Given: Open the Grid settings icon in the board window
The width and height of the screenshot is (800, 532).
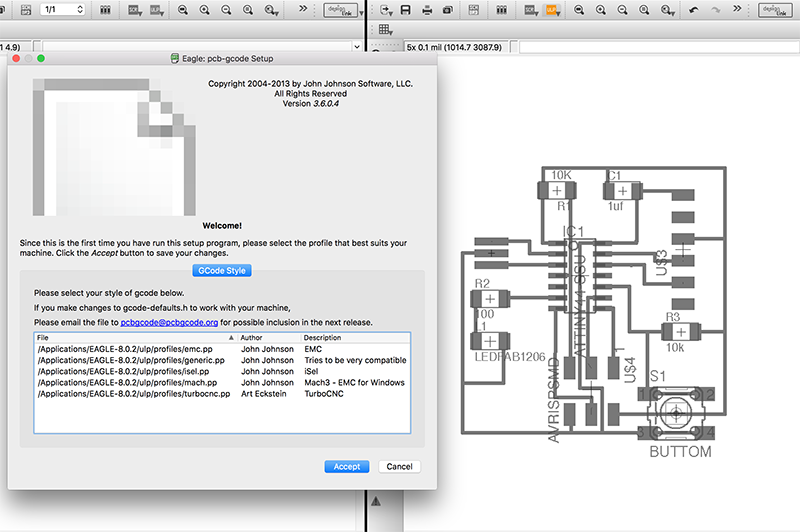Looking at the screenshot, I should click(385, 30).
